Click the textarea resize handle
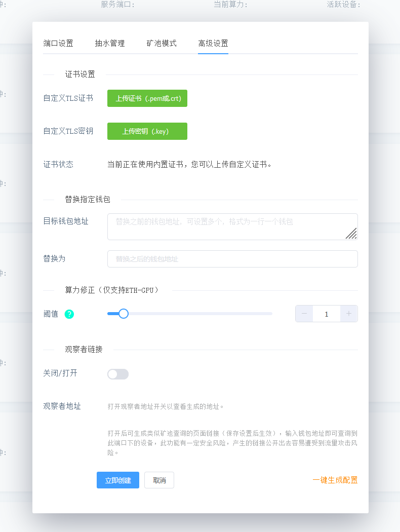400x532 pixels. [351, 234]
